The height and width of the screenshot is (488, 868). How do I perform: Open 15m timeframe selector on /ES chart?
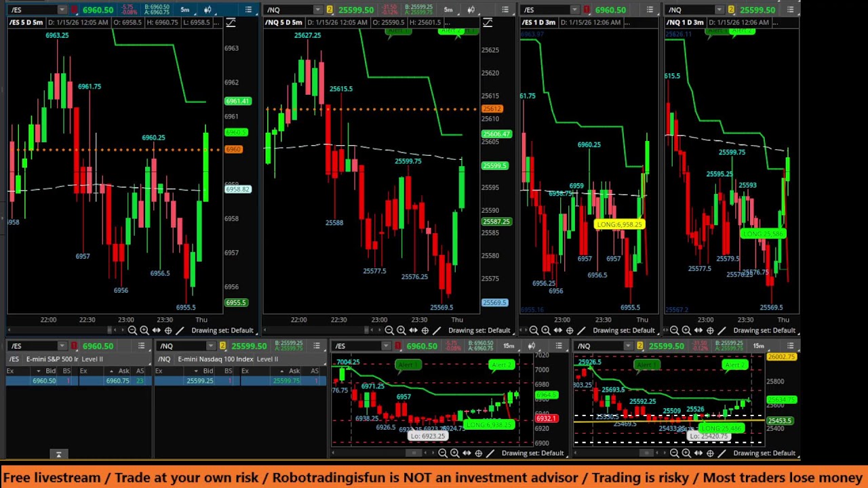point(509,346)
